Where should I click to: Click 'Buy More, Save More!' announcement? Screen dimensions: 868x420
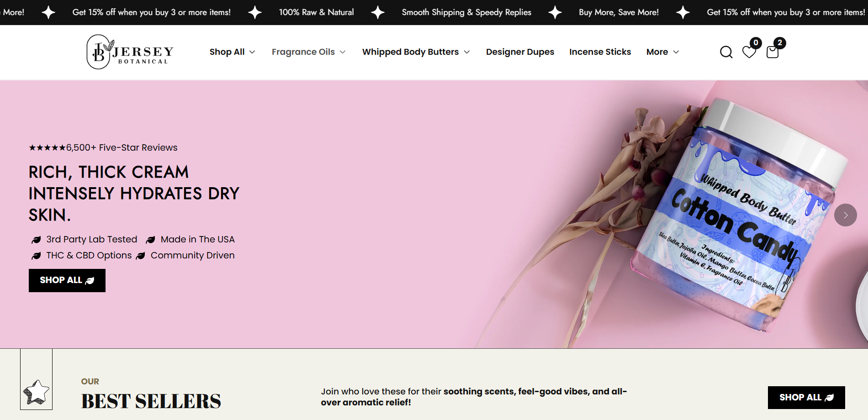click(x=619, y=12)
